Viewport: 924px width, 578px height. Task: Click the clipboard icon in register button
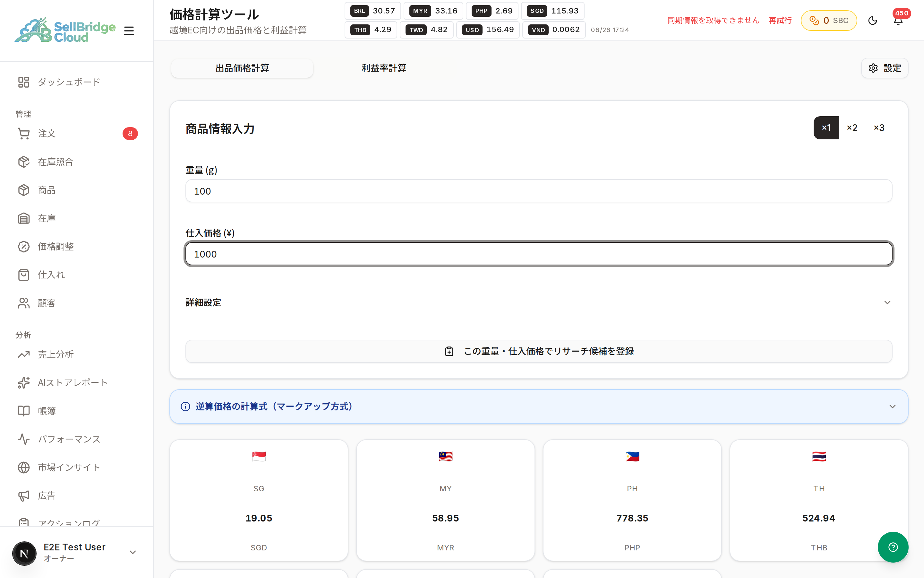point(449,351)
